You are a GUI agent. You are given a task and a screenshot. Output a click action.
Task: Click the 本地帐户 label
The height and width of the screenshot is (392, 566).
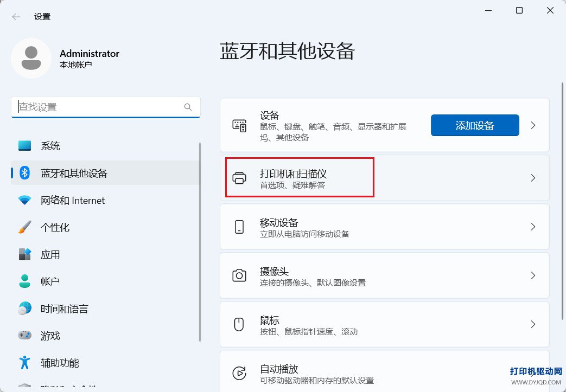(76, 65)
